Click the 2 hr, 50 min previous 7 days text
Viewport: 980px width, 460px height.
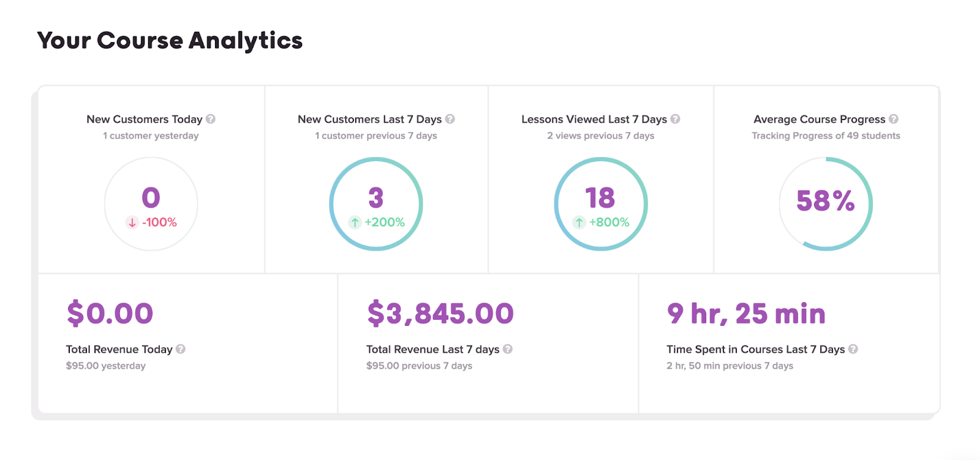point(729,366)
